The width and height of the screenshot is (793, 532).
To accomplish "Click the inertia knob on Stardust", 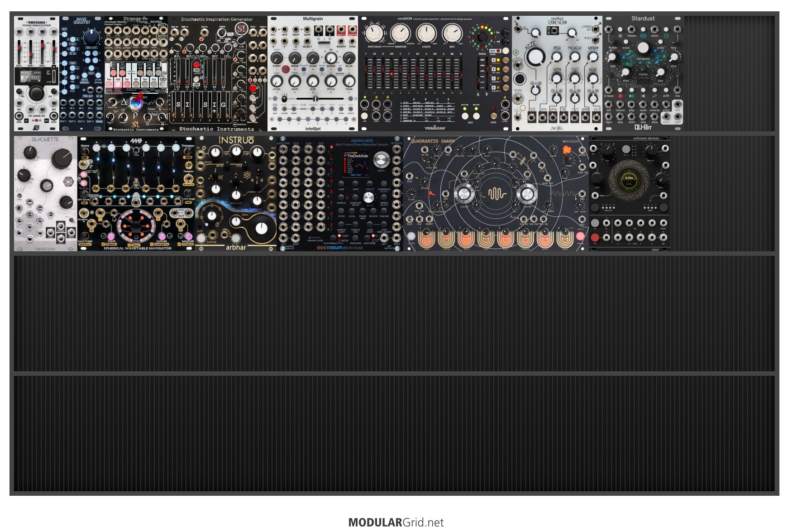I will (643, 69).
